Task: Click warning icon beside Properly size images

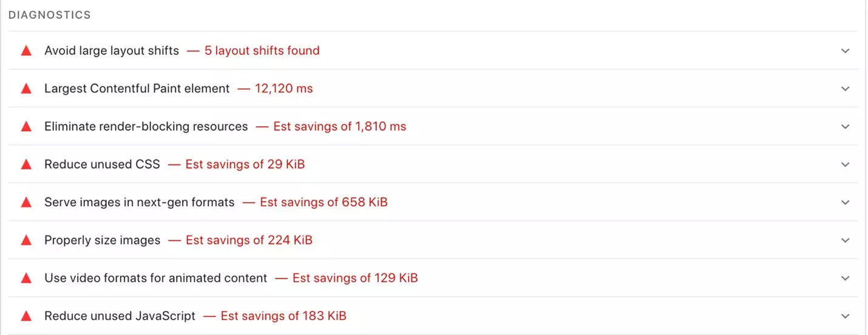Action: pos(26,240)
